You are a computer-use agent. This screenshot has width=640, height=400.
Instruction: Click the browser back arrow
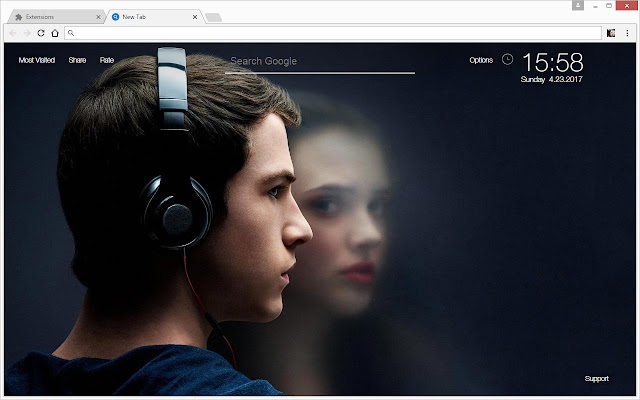coord(13,33)
